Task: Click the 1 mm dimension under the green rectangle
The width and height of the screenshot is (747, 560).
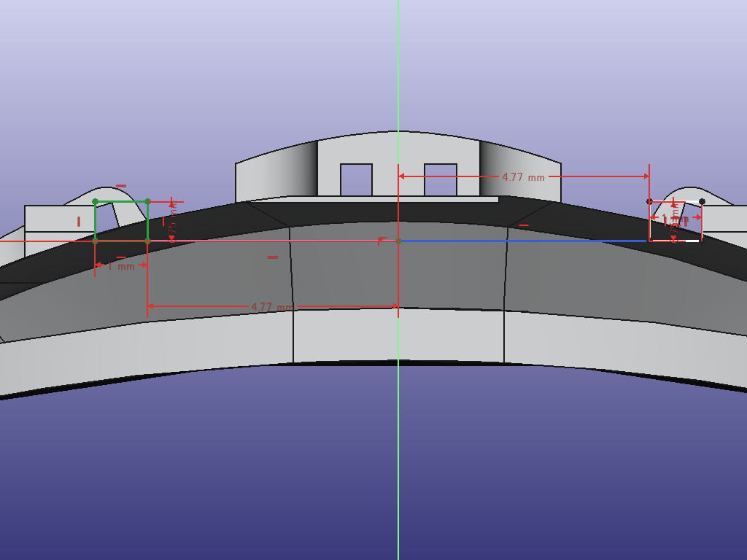Action: click(x=121, y=266)
